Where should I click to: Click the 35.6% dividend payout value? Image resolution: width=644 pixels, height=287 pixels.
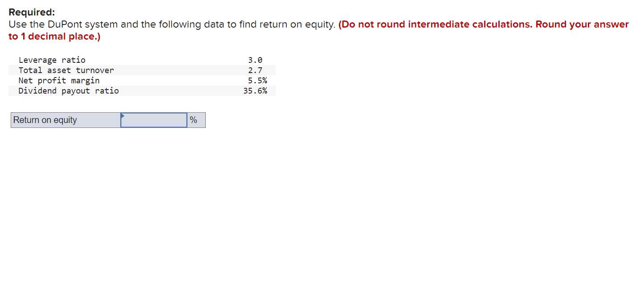coord(255,90)
